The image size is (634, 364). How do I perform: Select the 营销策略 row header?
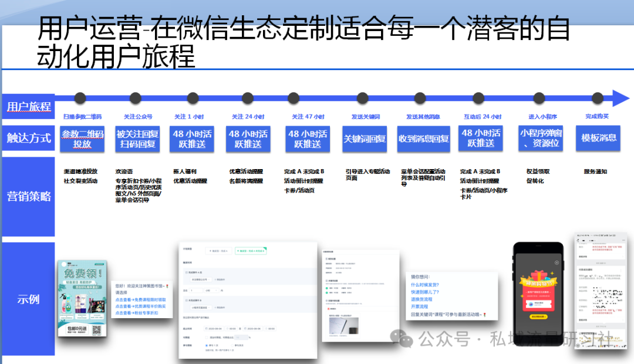(28, 197)
